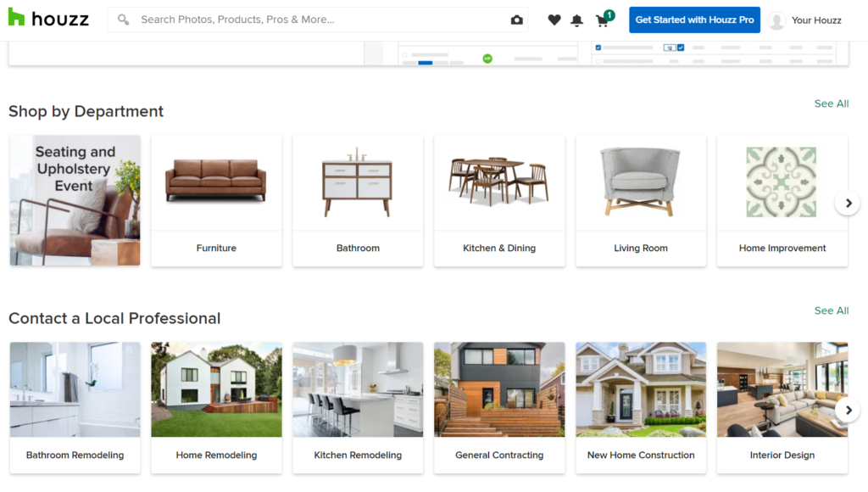Open your saved favorites via the heart icon

(554, 20)
